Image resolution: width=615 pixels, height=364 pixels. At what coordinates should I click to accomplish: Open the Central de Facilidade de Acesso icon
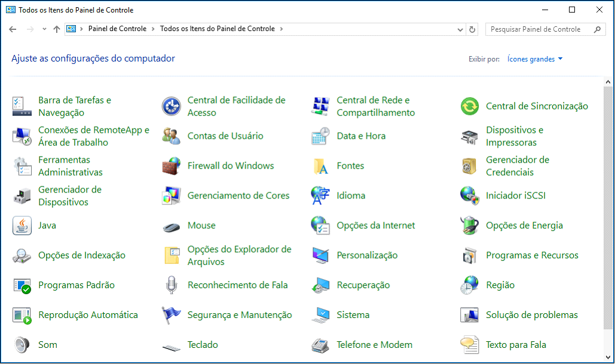[172, 106]
